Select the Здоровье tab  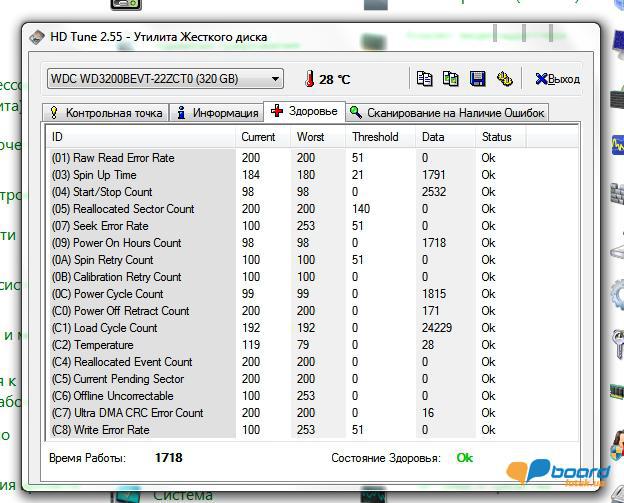click(304, 111)
